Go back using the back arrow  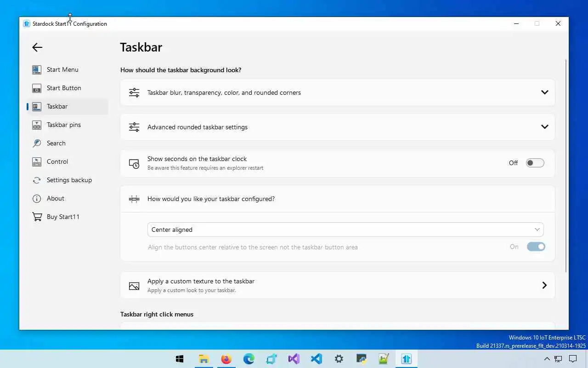(37, 47)
